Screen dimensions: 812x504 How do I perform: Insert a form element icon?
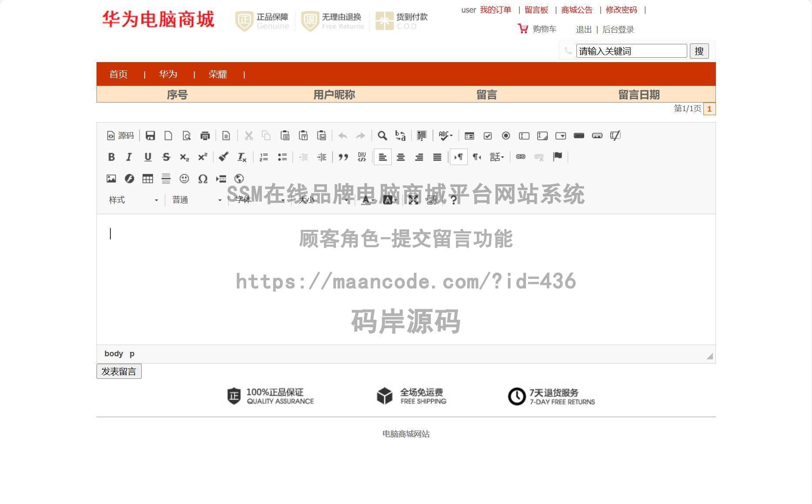point(469,136)
